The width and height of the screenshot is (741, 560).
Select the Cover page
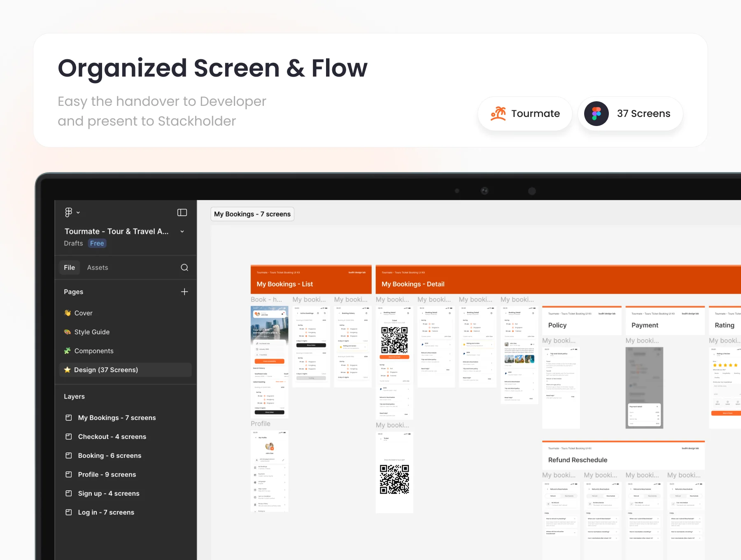tap(126, 313)
